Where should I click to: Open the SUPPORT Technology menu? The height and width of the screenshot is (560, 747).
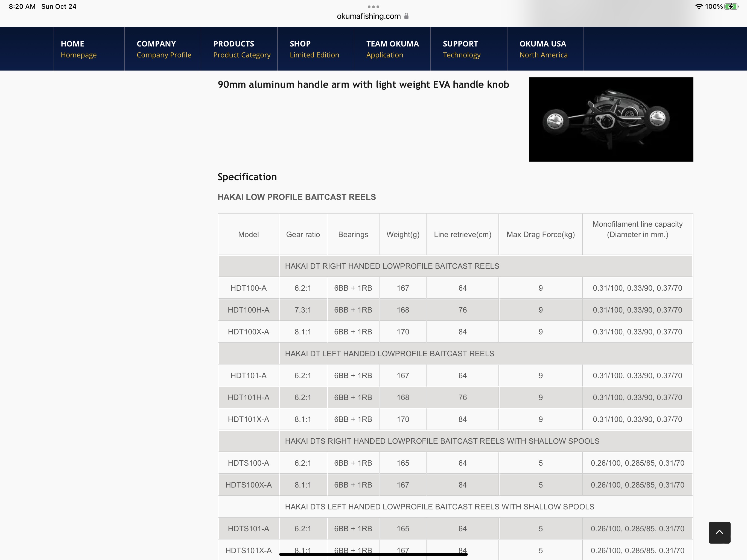click(x=469, y=49)
